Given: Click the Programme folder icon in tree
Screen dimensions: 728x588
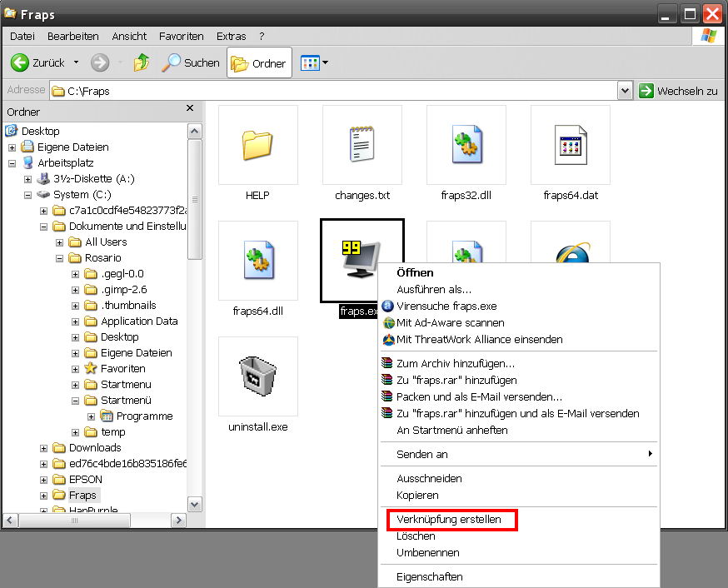Looking at the screenshot, I should (107, 416).
